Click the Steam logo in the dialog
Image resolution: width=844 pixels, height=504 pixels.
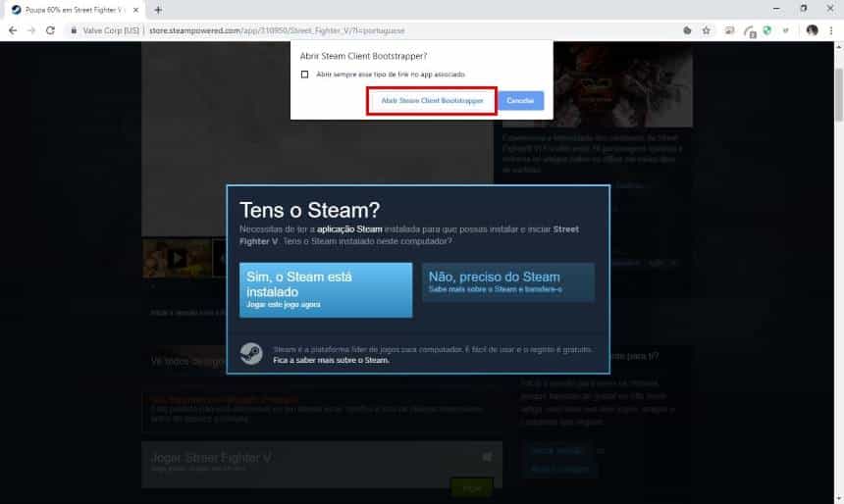point(251,354)
